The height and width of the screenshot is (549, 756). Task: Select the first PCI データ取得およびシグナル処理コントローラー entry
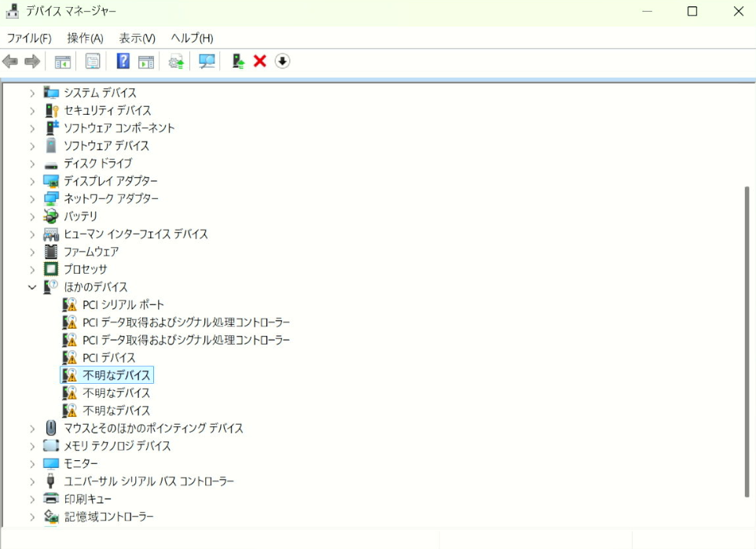tap(186, 322)
